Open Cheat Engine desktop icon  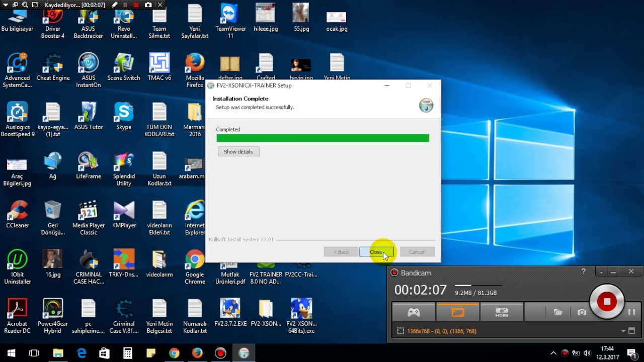point(53,67)
